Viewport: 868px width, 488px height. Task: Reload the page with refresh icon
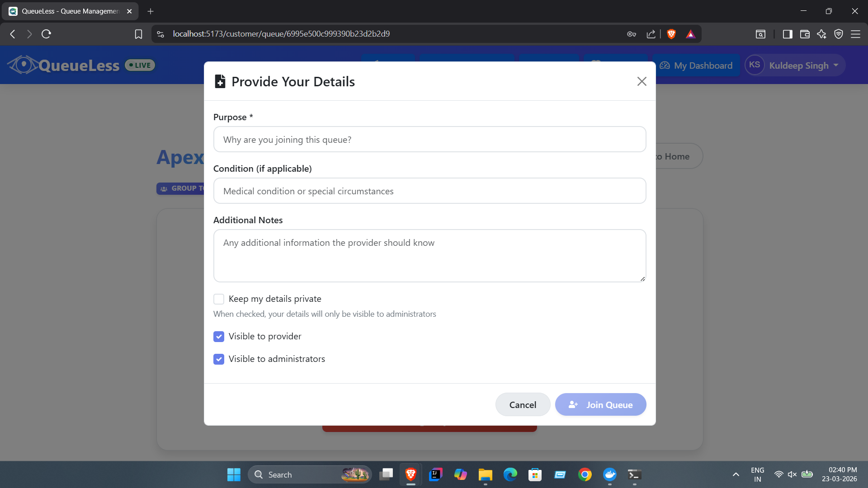[x=46, y=34]
